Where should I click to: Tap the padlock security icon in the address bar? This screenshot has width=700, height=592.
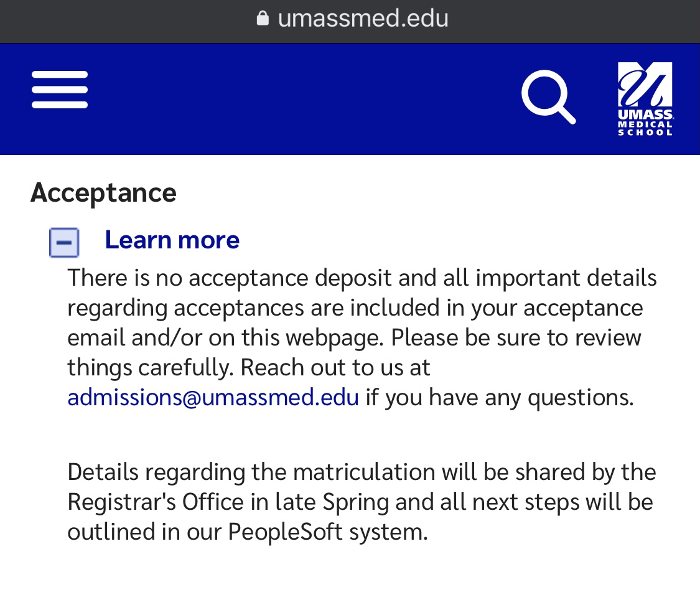pyautogui.click(x=263, y=18)
